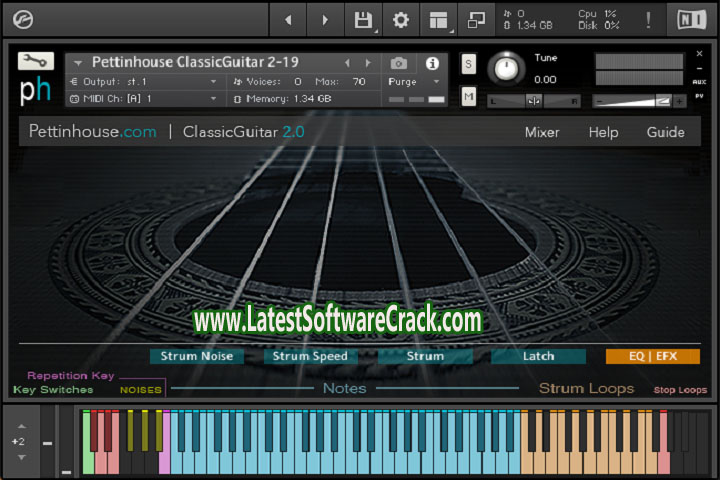The image size is (720, 480).
Task: Click the Notes label
Action: tap(344, 389)
